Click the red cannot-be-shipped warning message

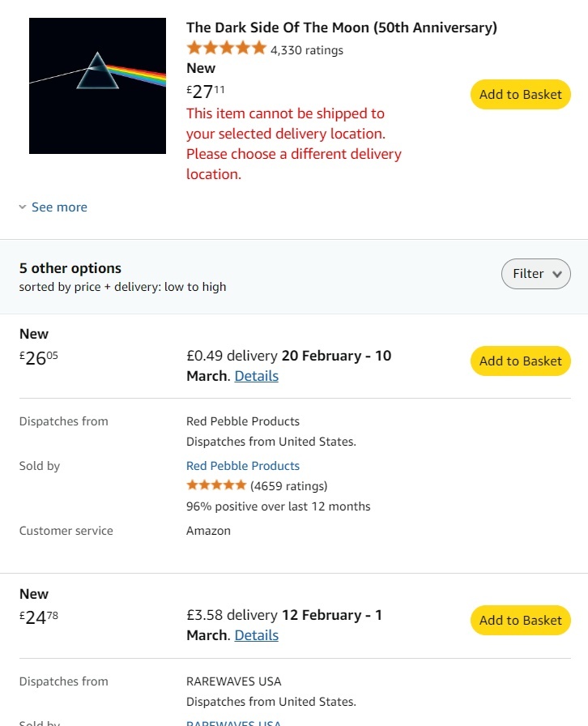point(293,143)
